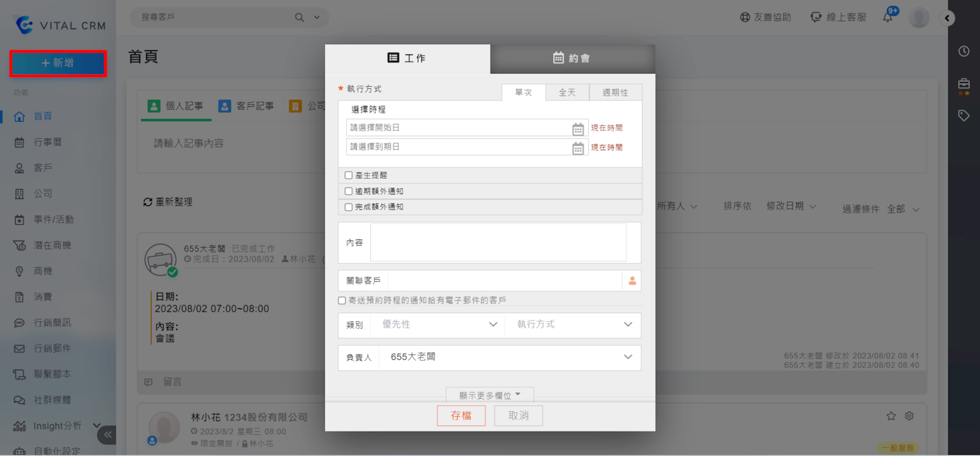Viewport: 980px width, 456px height.
Task: Open the notifications bell icon
Action: (x=888, y=17)
